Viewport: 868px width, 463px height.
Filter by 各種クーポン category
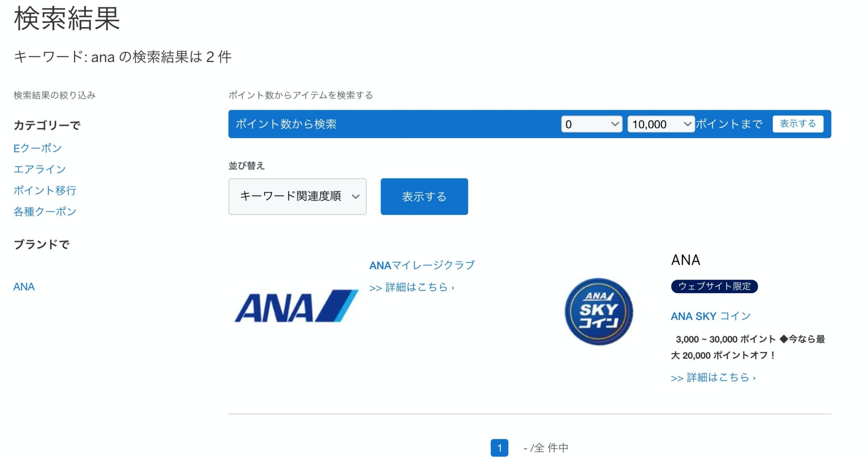pyautogui.click(x=45, y=212)
